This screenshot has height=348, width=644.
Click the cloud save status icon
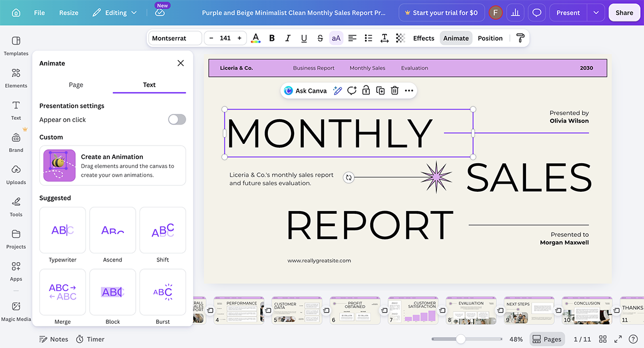tap(160, 13)
